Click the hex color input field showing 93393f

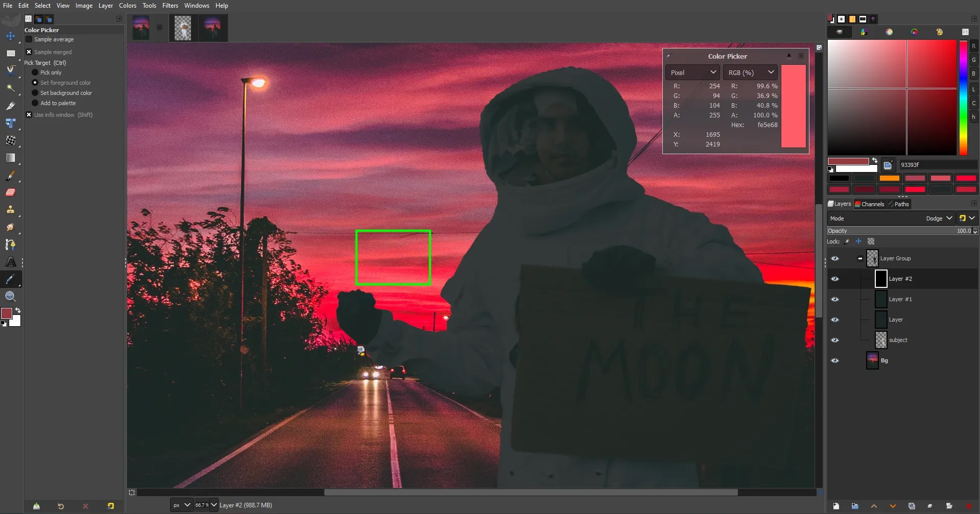pyautogui.click(x=938, y=165)
